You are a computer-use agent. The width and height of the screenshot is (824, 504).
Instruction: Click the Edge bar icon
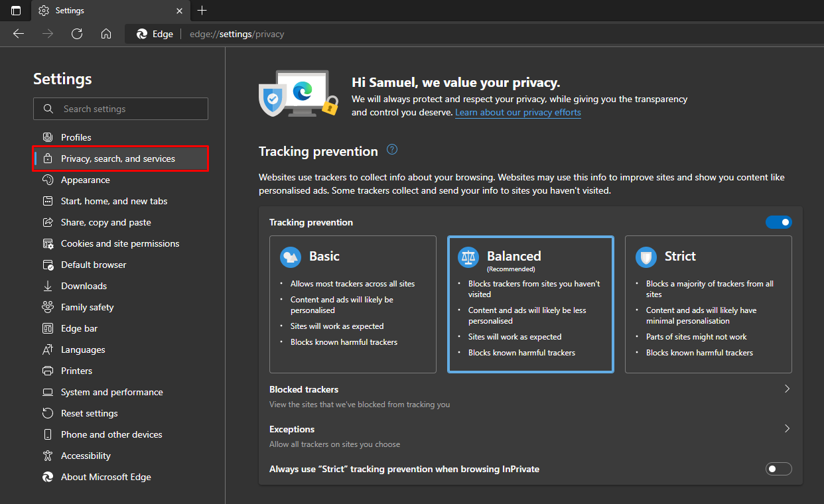point(48,328)
